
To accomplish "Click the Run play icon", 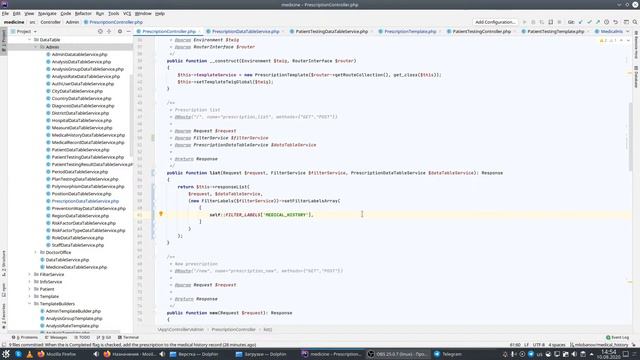I will pyautogui.click(x=524, y=22).
